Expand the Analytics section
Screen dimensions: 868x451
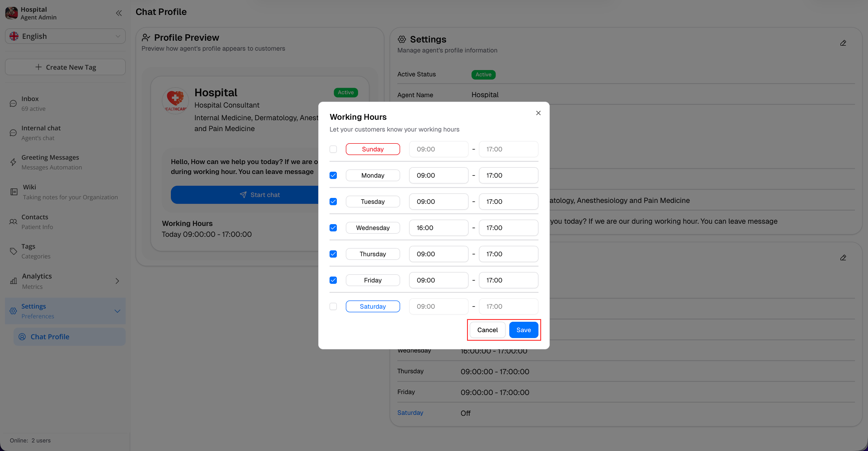click(x=117, y=281)
